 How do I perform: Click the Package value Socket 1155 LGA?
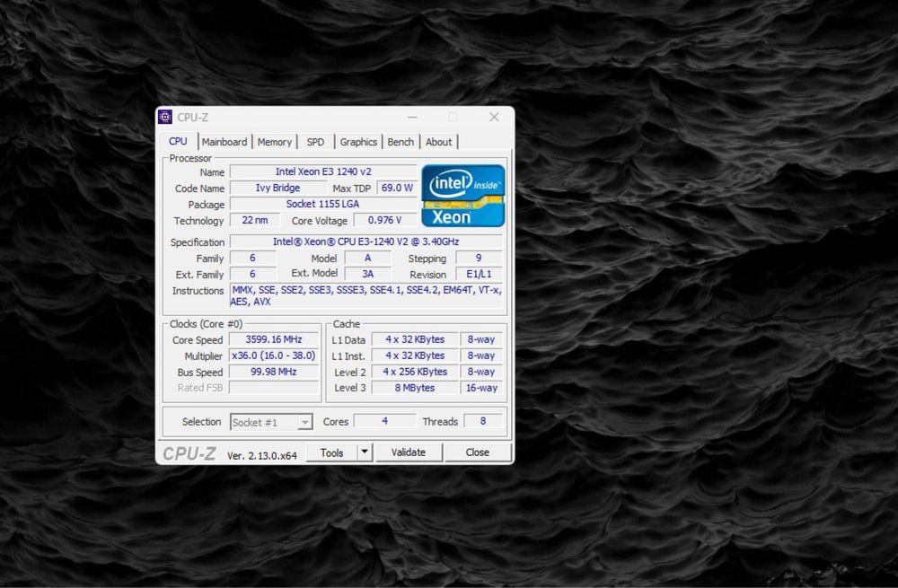[323, 204]
